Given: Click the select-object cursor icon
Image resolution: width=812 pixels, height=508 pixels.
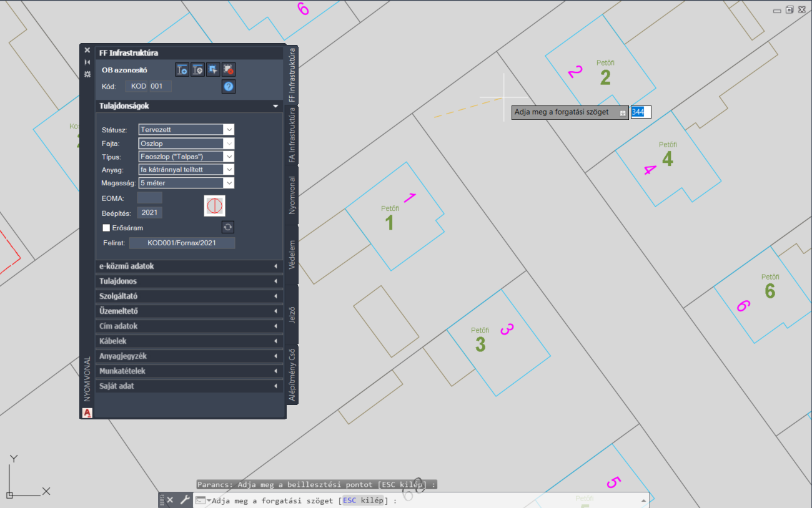Looking at the screenshot, I should pos(213,70).
